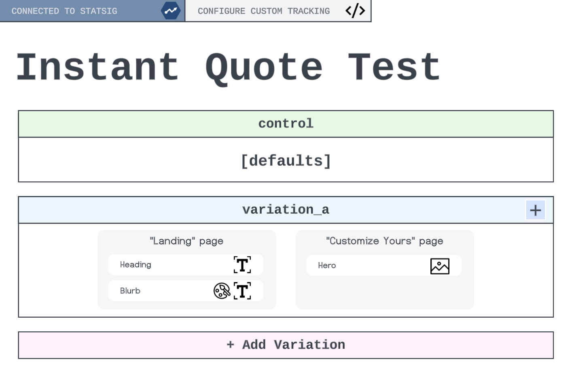Click the plus icon on variation_a
This screenshot has width=572, height=392.
tap(535, 210)
